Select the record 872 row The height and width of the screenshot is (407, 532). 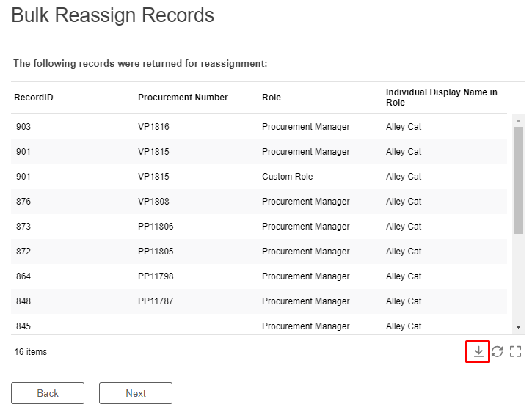pyautogui.click(x=259, y=252)
